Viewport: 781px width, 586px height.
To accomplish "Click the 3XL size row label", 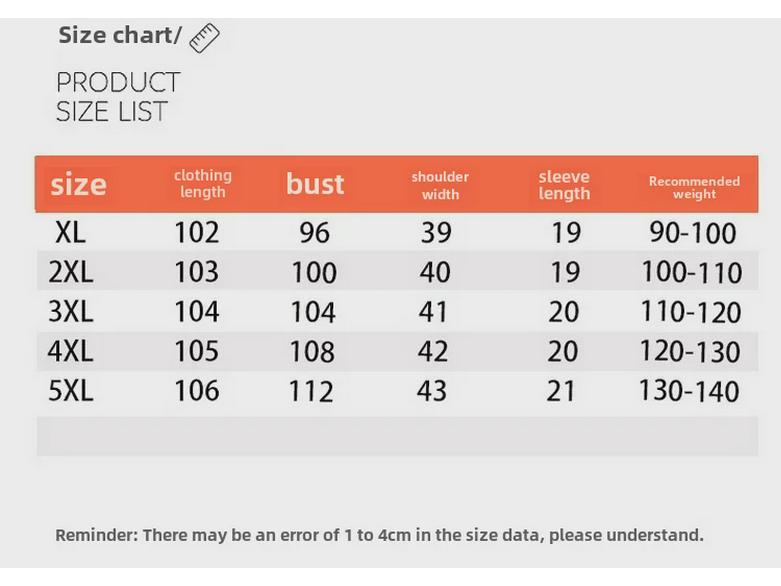I will (70, 312).
